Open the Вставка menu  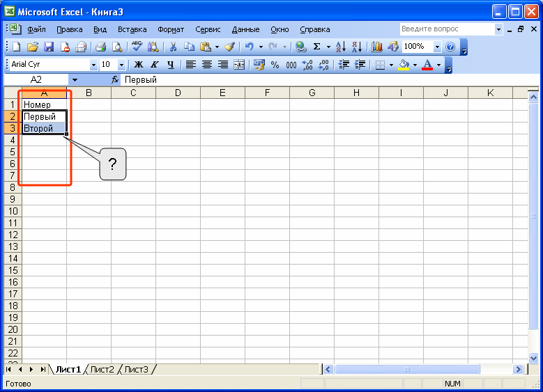point(132,29)
